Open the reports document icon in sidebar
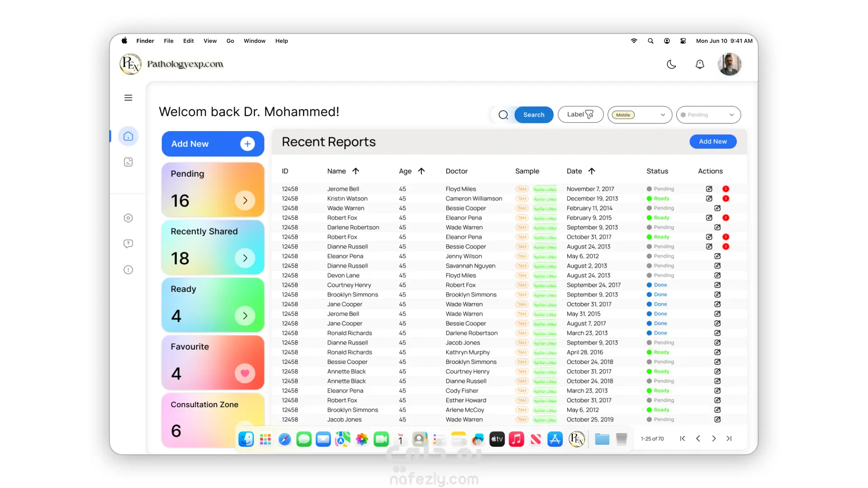The width and height of the screenshot is (868, 488). click(x=128, y=162)
